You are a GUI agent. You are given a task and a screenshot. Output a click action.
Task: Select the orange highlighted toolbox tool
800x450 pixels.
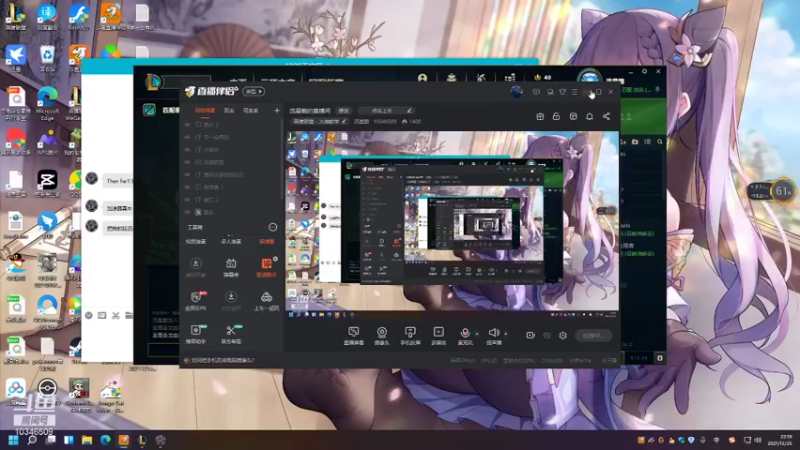tap(266, 267)
